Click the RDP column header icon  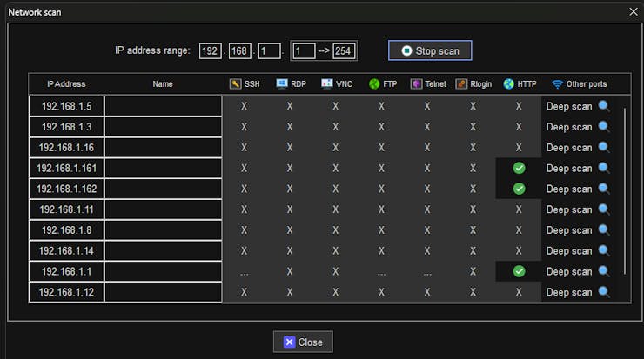(282, 83)
